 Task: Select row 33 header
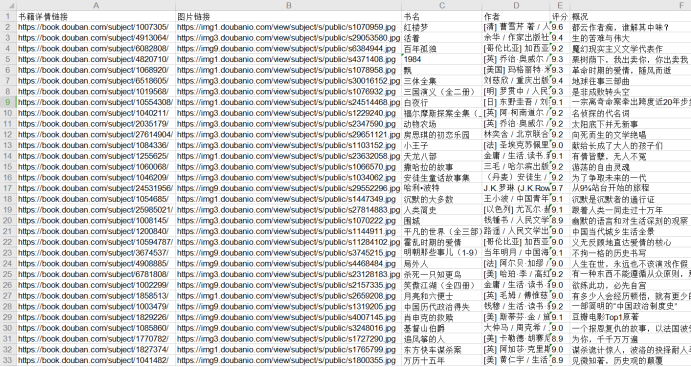point(8,360)
